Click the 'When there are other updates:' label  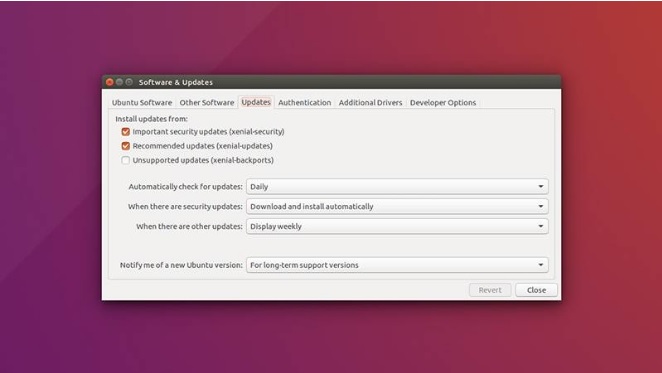tap(189, 226)
